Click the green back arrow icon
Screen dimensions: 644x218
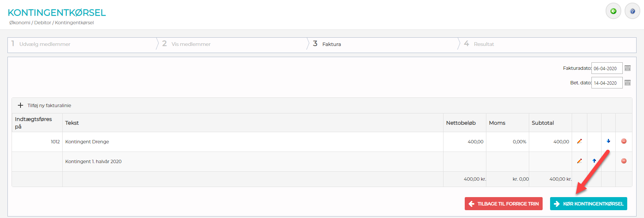(613, 11)
